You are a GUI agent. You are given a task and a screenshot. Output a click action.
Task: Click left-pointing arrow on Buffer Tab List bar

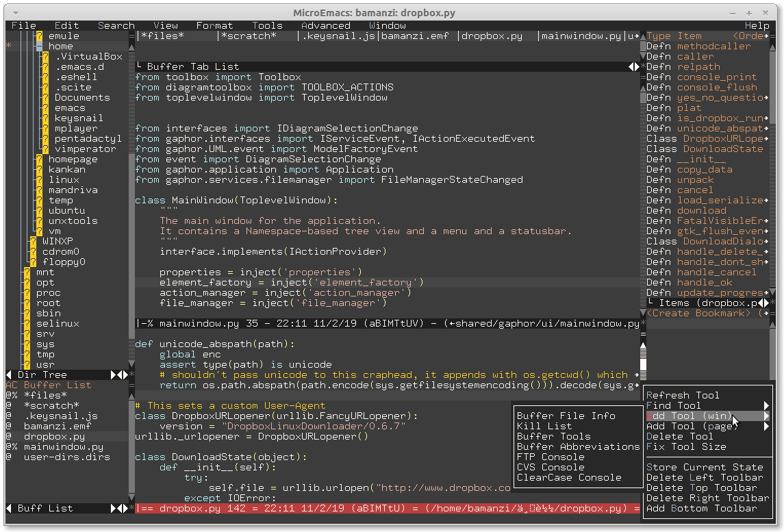(x=631, y=67)
